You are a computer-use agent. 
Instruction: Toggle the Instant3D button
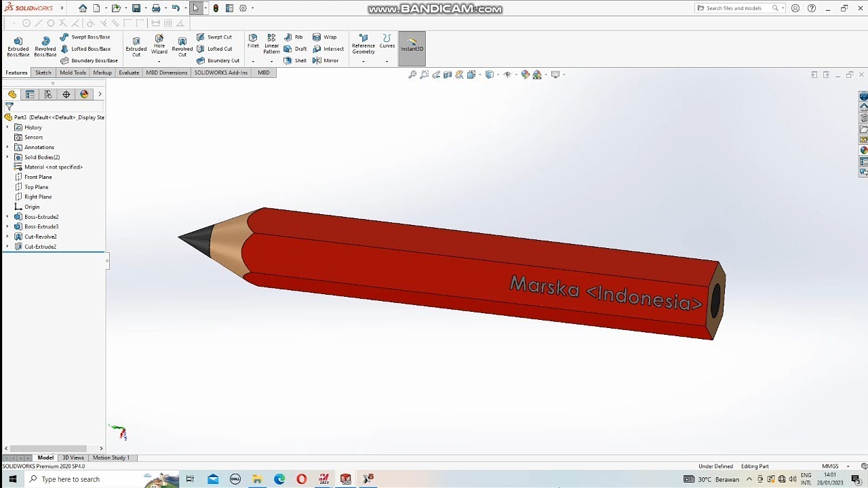412,48
